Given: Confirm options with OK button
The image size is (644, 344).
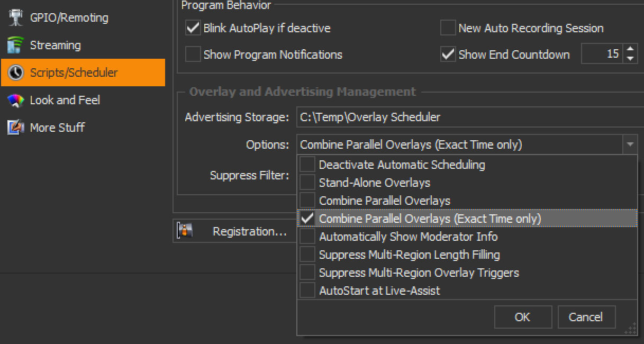Looking at the screenshot, I should coord(522,317).
